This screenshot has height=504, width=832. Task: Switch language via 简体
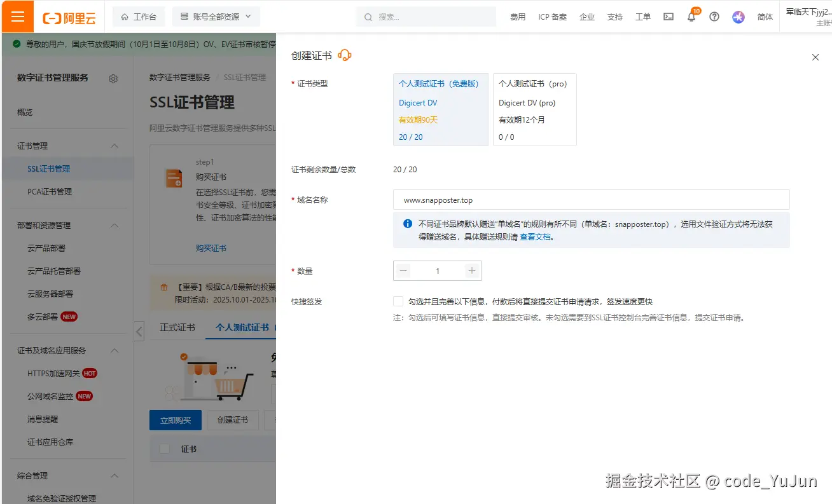pyautogui.click(x=765, y=17)
